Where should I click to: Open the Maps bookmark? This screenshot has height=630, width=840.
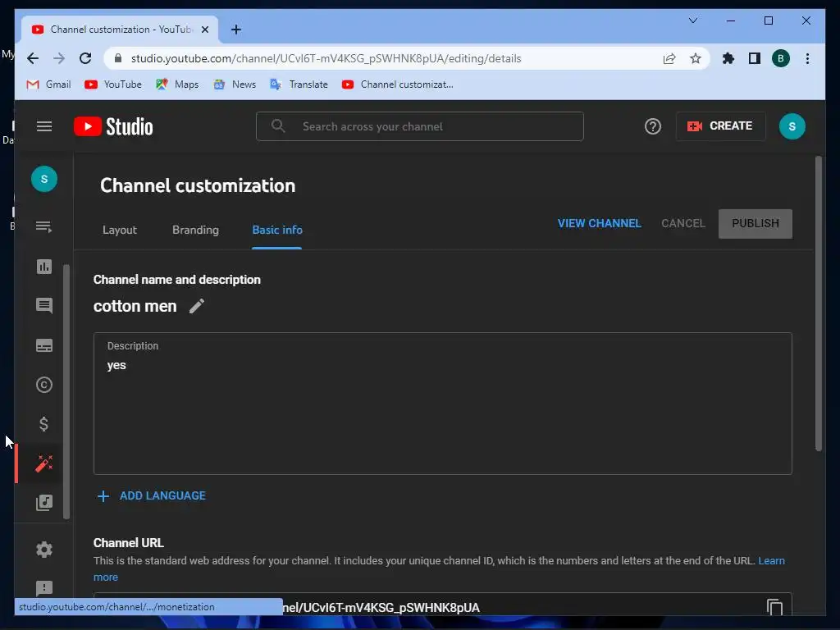[177, 84]
